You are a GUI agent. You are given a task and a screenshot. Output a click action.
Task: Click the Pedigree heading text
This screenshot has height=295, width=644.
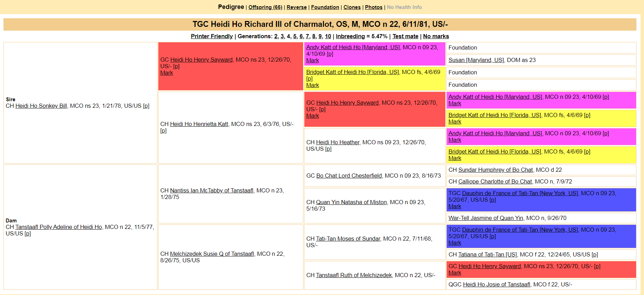(231, 7)
